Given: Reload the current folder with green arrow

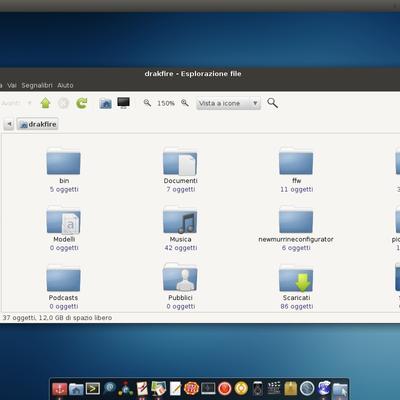Looking at the screenshot, I should tap(81, 103).
